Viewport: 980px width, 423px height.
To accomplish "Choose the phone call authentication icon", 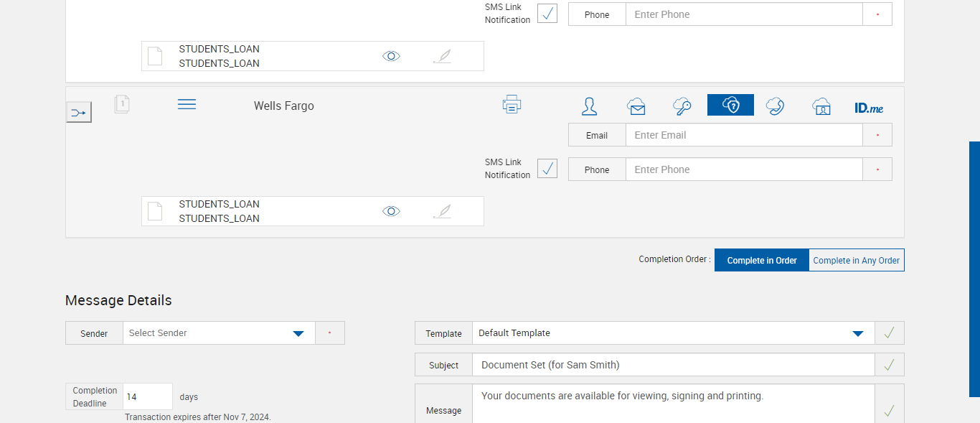I will point(775,106).
